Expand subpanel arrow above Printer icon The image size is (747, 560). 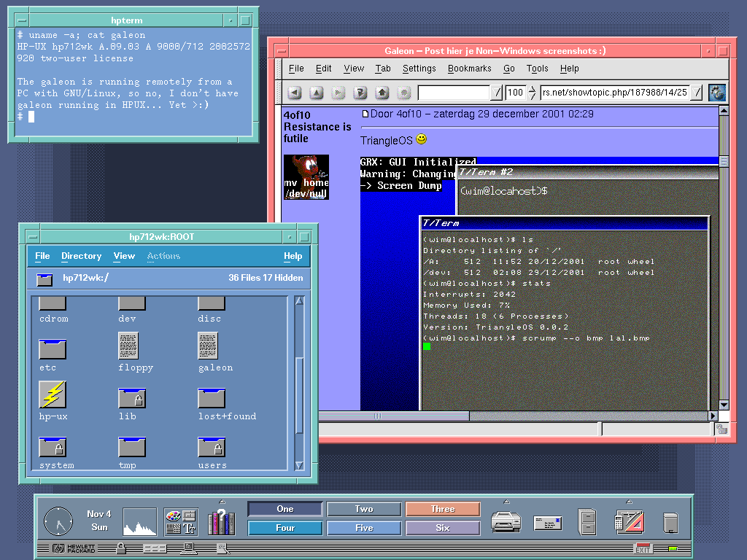coord(506,502)
